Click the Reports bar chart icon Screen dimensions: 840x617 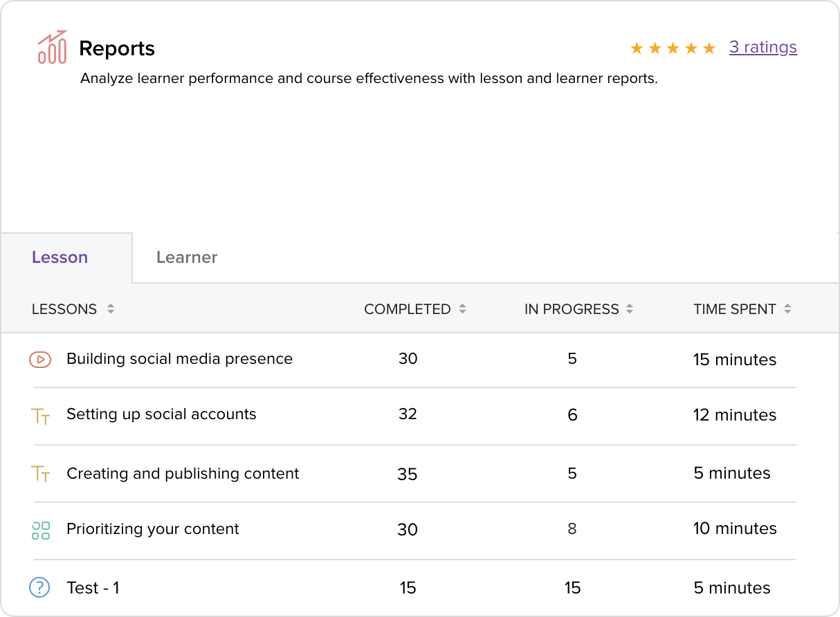[53, 48]
